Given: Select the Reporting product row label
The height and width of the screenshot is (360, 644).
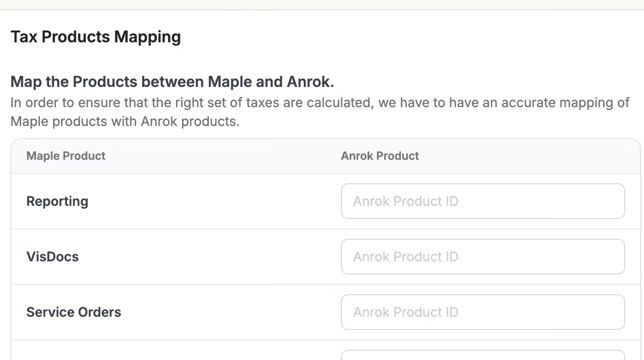Looking at the screenshot, I should [57, 201].
